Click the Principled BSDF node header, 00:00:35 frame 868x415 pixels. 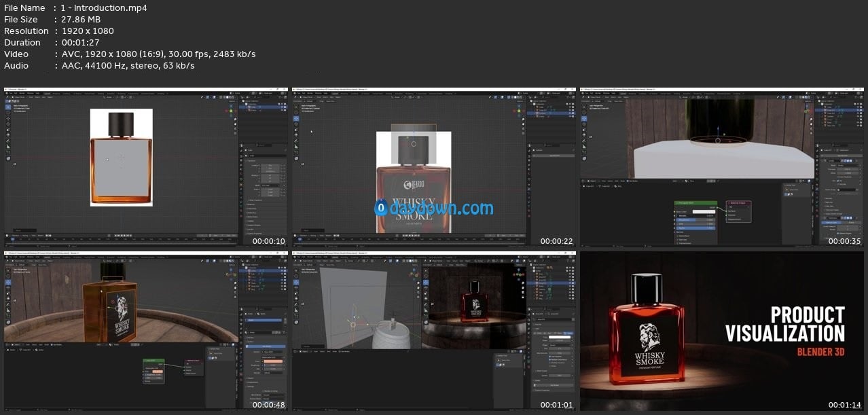[695, 202]
